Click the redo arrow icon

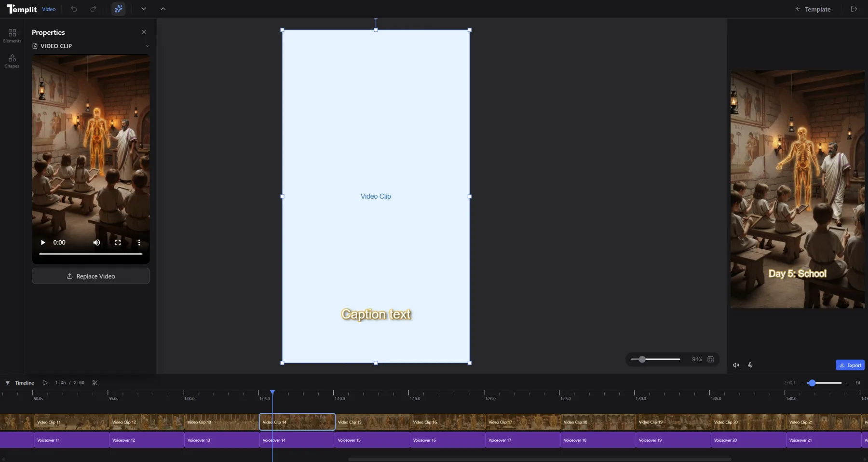93,9
